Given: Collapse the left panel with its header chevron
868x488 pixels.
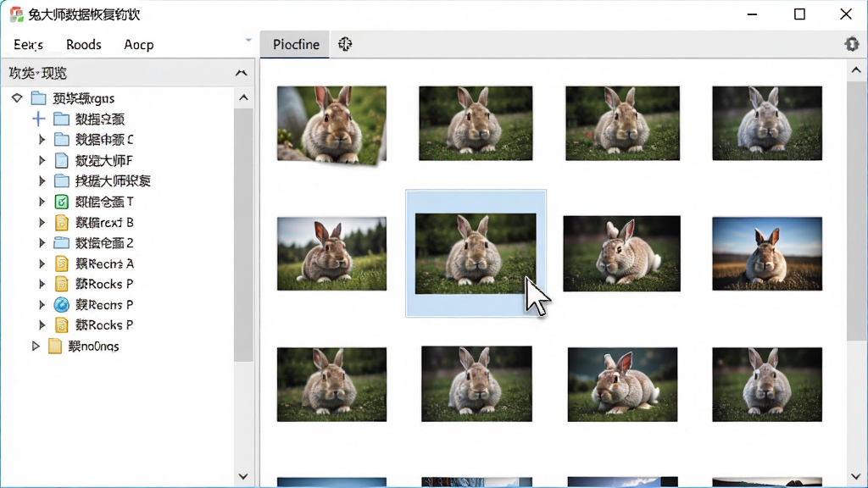Looking at the screenshot, I should point(242,73).
